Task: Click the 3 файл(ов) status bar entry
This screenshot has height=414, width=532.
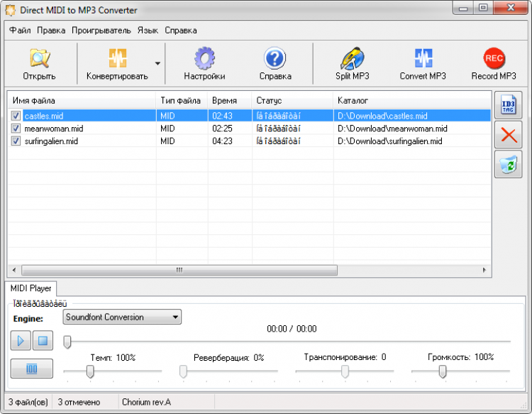Action: tap(28, 402)
